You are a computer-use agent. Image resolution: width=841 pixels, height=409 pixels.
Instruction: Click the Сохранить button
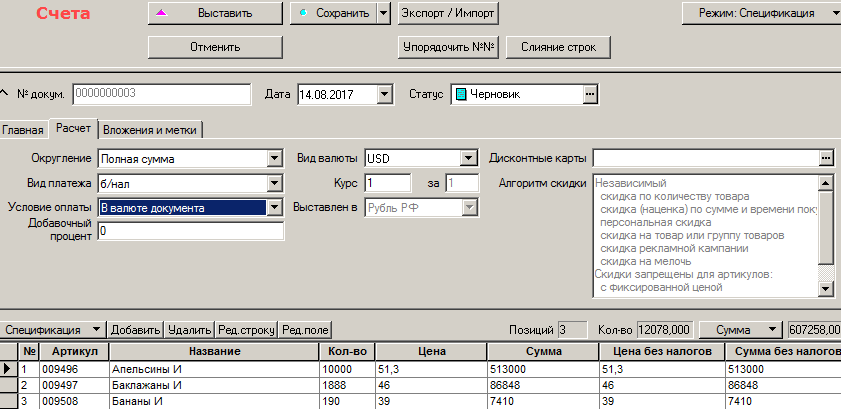(333, 13)
